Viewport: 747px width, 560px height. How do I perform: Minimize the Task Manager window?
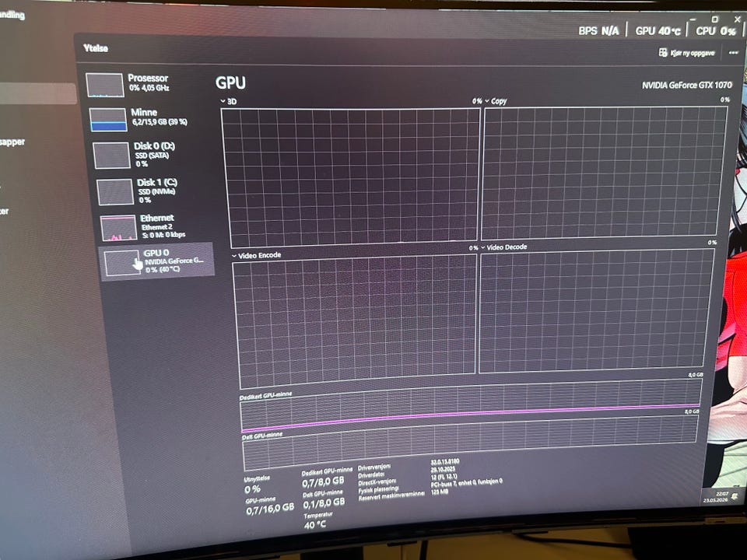693,19
